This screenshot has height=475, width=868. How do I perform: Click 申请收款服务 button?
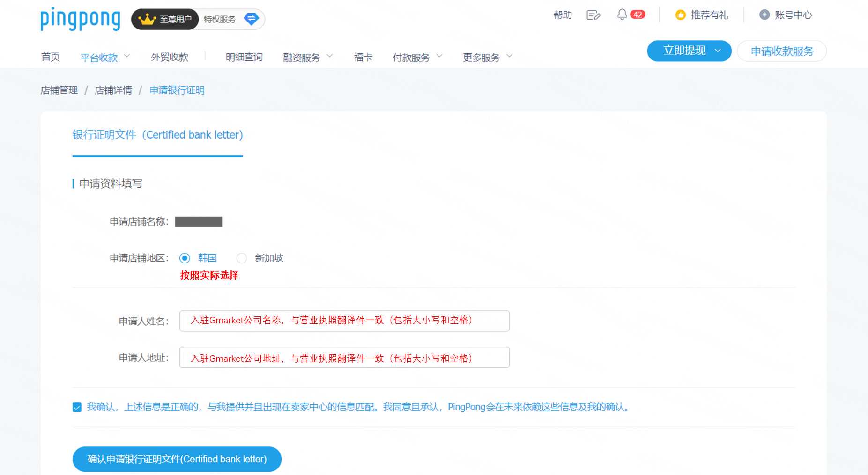tap(782, 51)
